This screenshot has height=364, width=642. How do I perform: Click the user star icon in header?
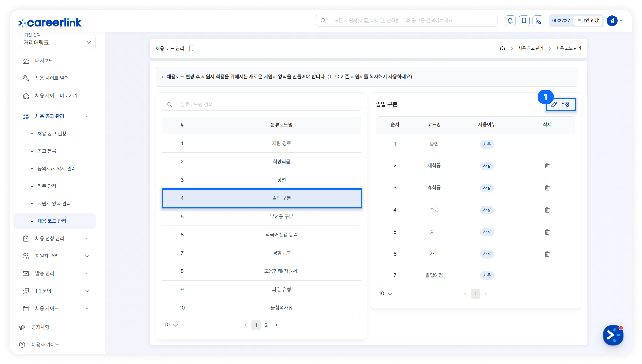point(538,21)
